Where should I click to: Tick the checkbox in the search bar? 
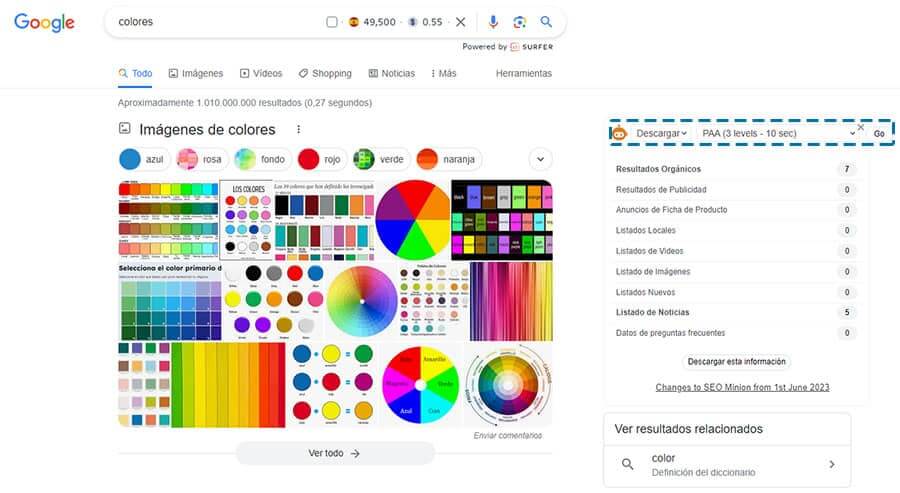coord(332,22)
